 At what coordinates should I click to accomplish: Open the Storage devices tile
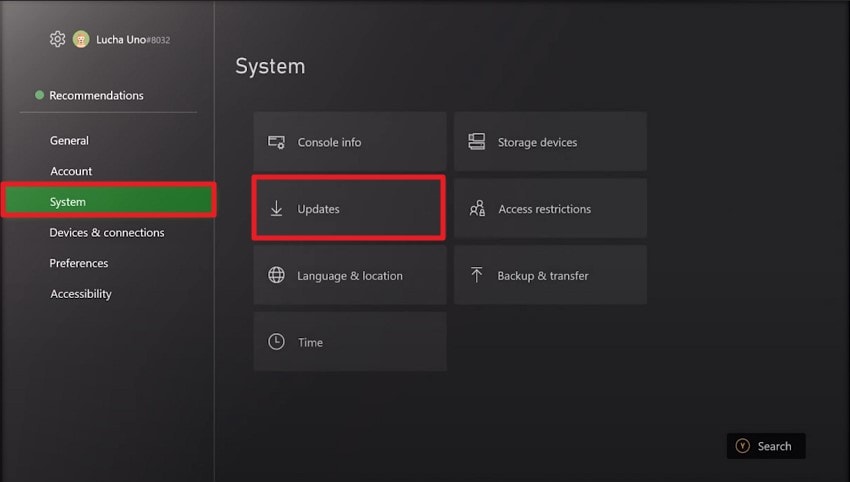coord(550,142)
